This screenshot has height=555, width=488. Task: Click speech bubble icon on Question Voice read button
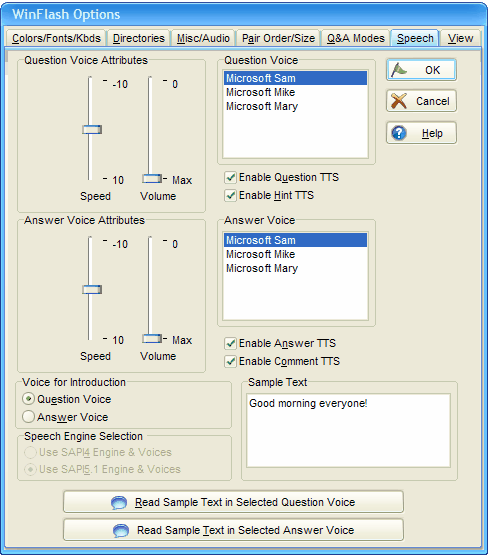(119, 502)
